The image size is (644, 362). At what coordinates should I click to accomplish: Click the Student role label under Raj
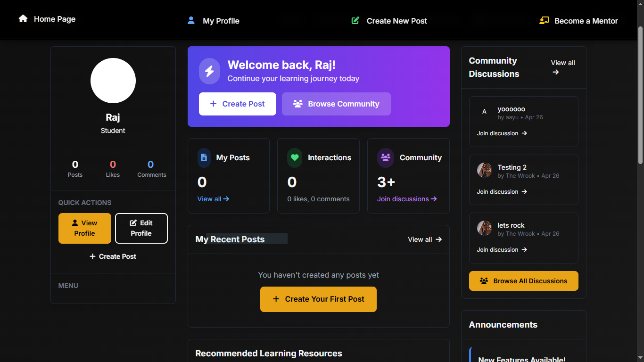(x=113, y=131)
